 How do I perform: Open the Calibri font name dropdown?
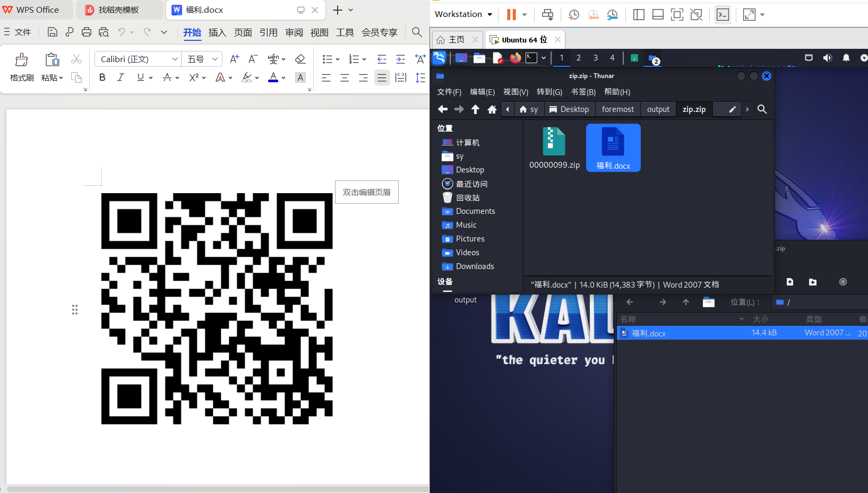pyautogui.click(x=175, y=59)
